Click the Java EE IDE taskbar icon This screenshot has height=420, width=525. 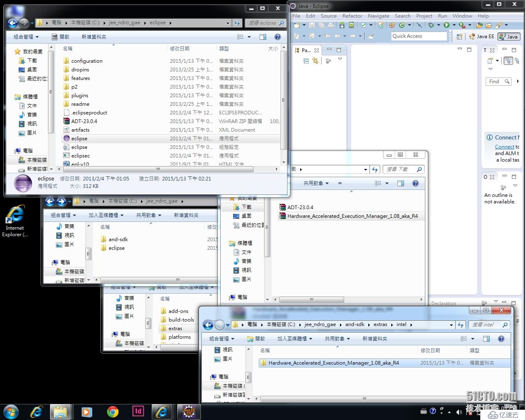click(x=189, y=411)
